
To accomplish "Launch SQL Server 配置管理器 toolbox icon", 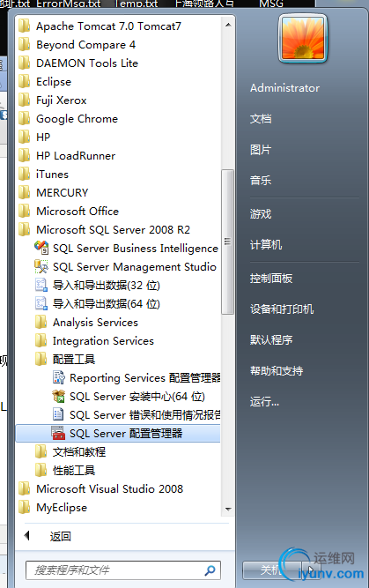I will coord(58,433).
